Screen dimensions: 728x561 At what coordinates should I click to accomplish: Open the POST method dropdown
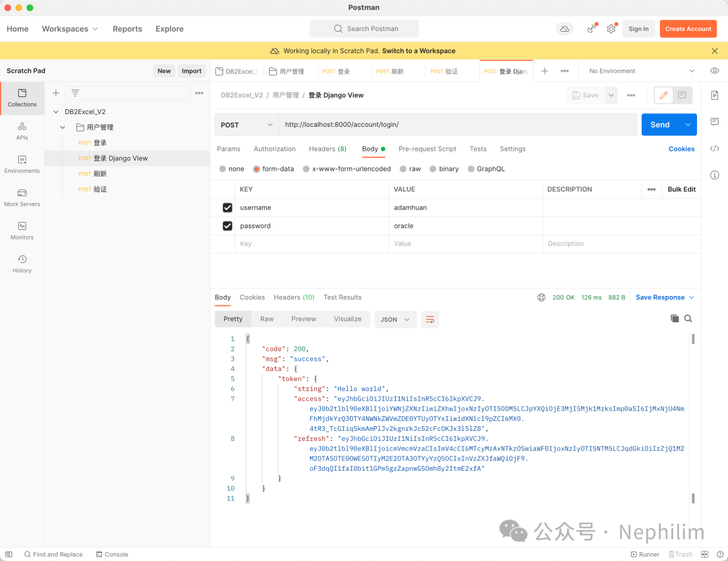pos(247,125)
